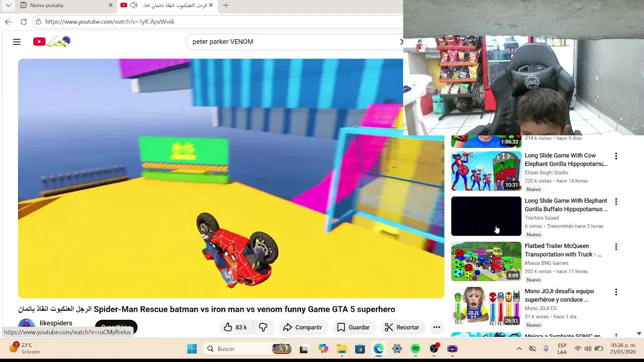644x362 pixels.
Task: Open Cow Elephant Gorilla Hippopotamus video thumbnail
Action: click(486, 171)
